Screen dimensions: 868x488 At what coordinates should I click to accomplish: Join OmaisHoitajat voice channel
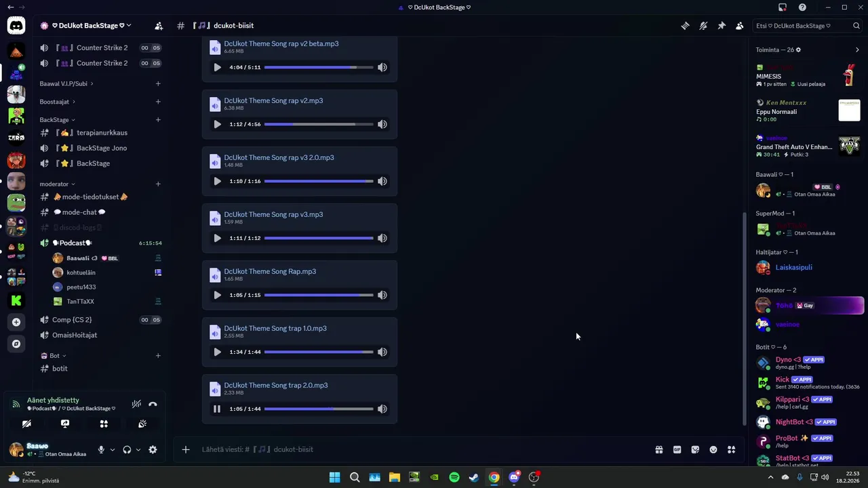100,335
